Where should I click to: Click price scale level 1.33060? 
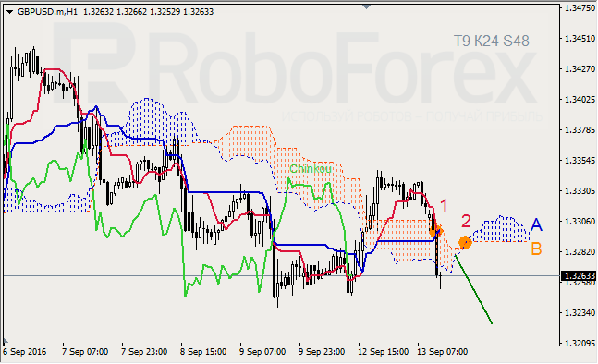pyautogui.click(x=580, y=222)
